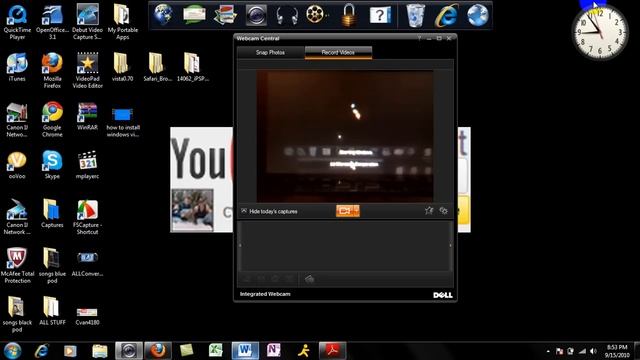The width and height of the screenshot is (640, 360).
Task: Open Windows Explorer folder on the taskbar
Action: [x=99, y=351]
